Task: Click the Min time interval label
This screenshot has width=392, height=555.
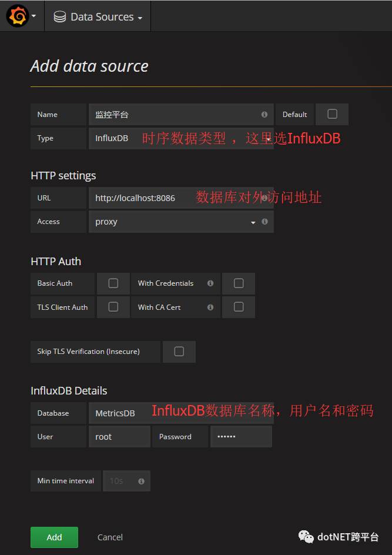Action: click(x=66, y=481)
